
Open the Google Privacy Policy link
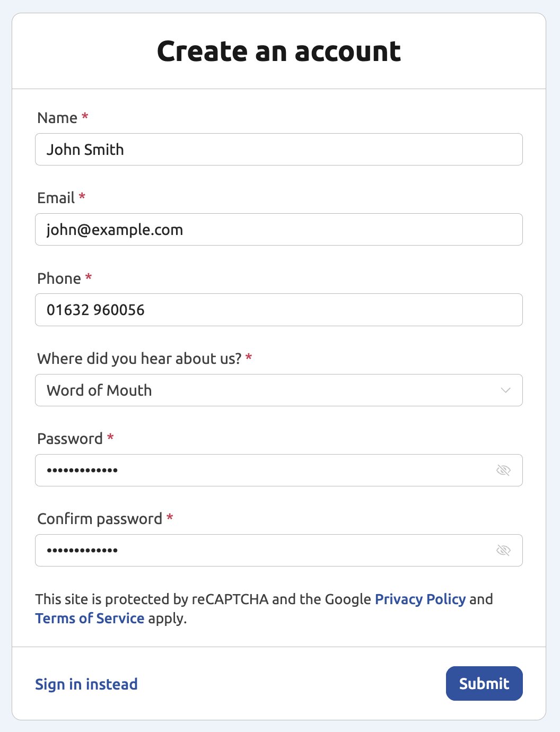[420, 599]
